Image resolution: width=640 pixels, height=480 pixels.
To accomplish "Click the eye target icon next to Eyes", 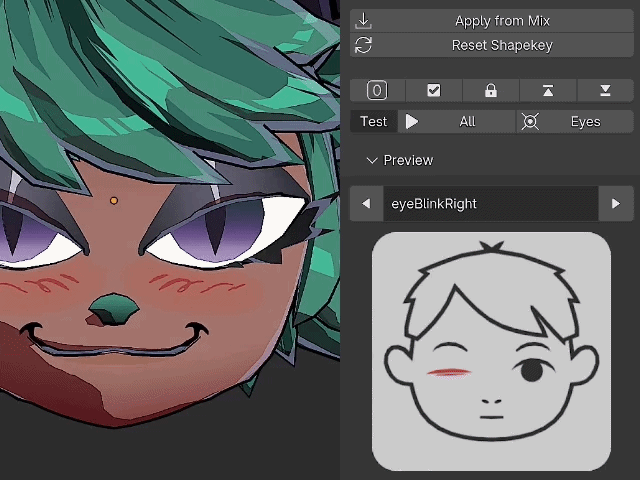I will (530, 122).
